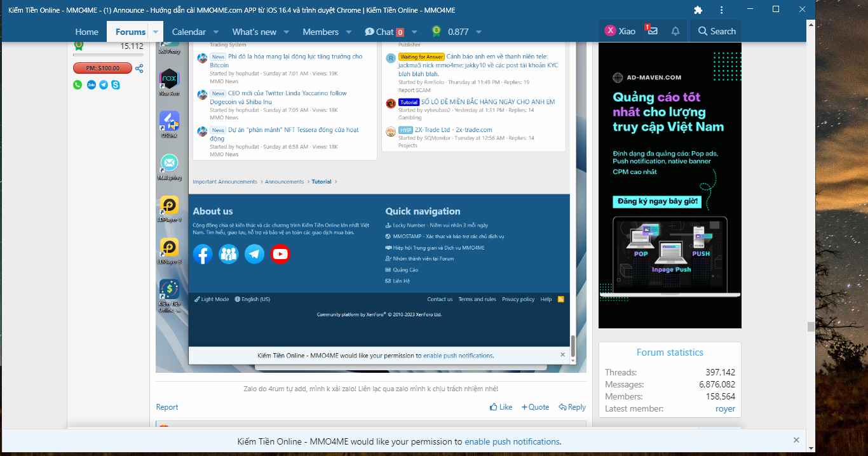Click the Report link under the post

[167, 407]
